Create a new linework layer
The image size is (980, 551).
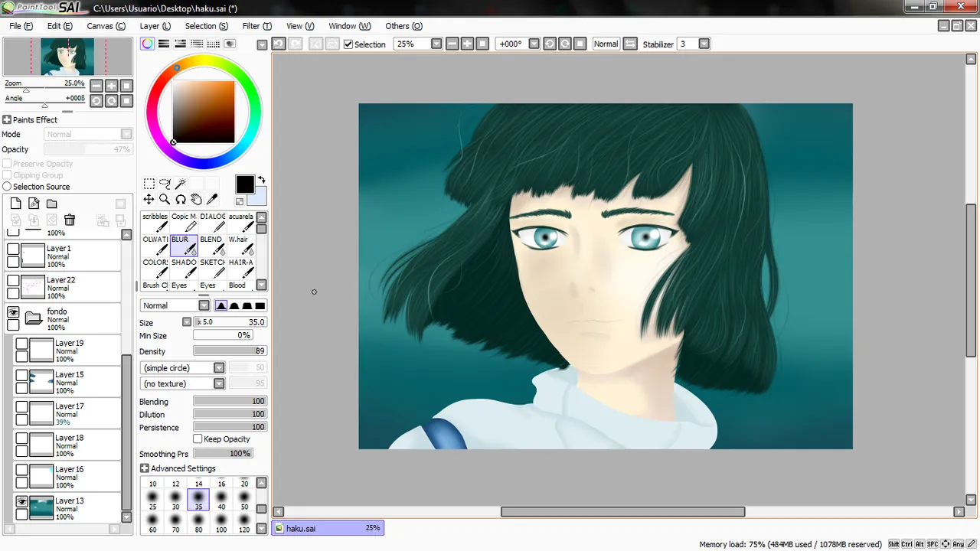[x=34, y=204]
